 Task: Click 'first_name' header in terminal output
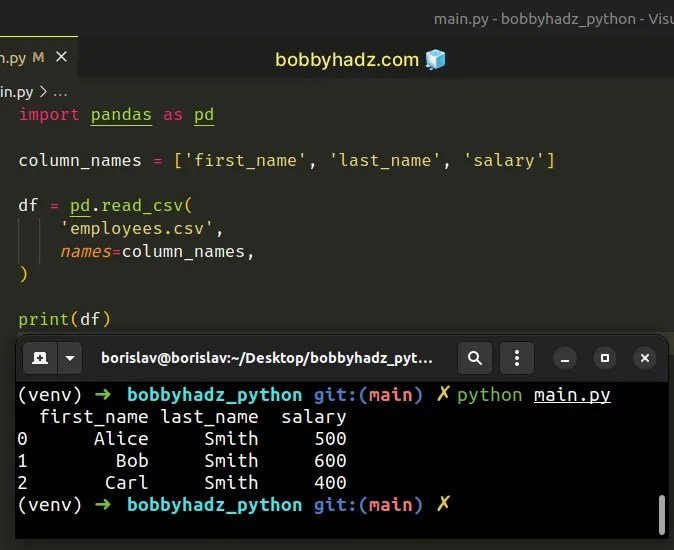pyautogui.click(x=94, y=417)
